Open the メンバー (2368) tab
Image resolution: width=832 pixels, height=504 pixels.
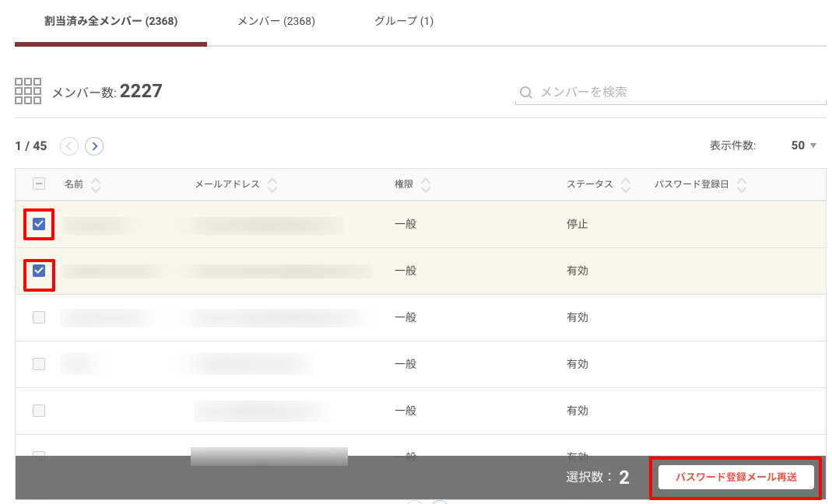tap(276, 21)
